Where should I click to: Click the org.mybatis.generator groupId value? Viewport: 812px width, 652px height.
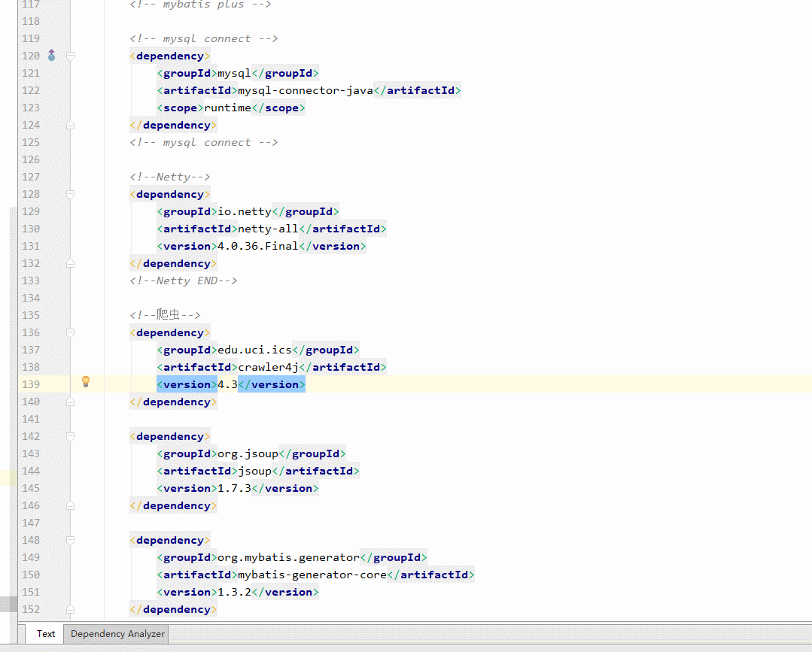(288, 557)
